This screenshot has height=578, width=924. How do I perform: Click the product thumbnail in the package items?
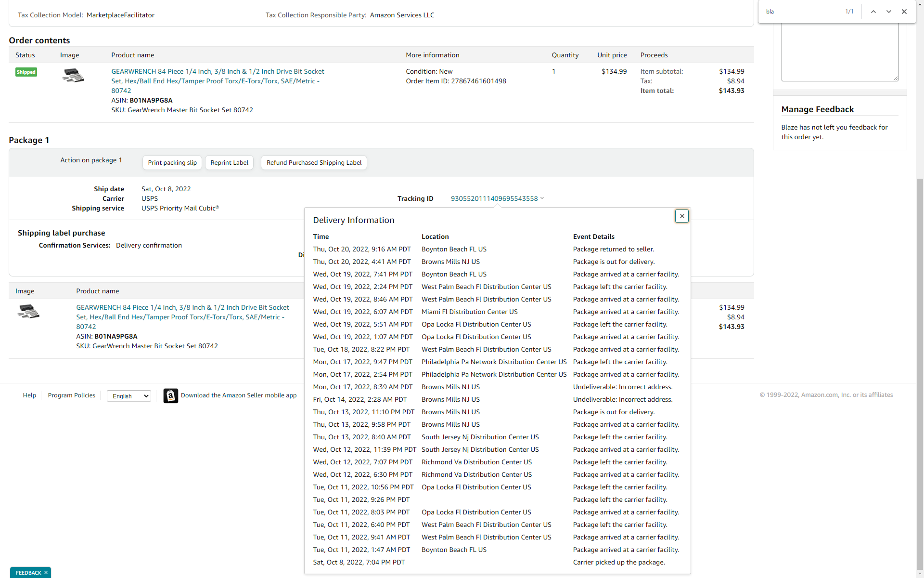[x=28, y=312]
